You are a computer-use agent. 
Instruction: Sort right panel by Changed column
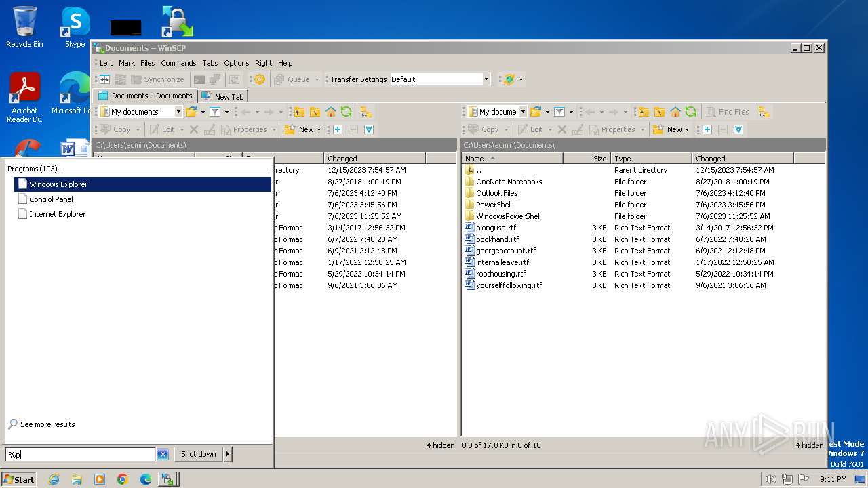pyautogui.click(x=743, y=159)
